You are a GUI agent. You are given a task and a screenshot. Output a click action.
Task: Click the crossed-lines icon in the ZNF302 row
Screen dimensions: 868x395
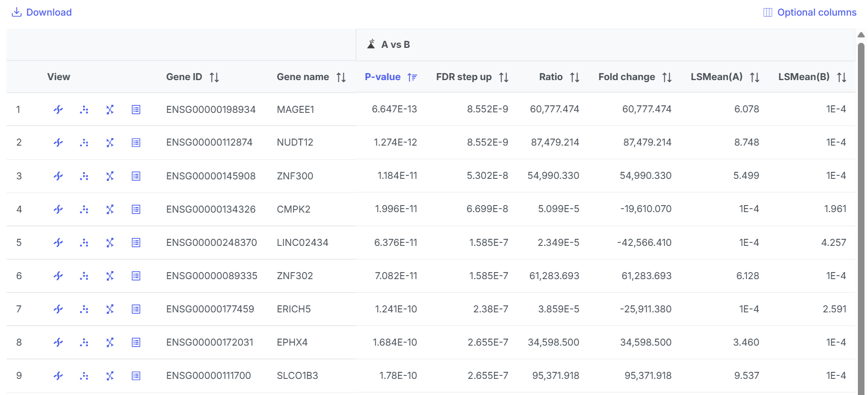tap(110, 276)
